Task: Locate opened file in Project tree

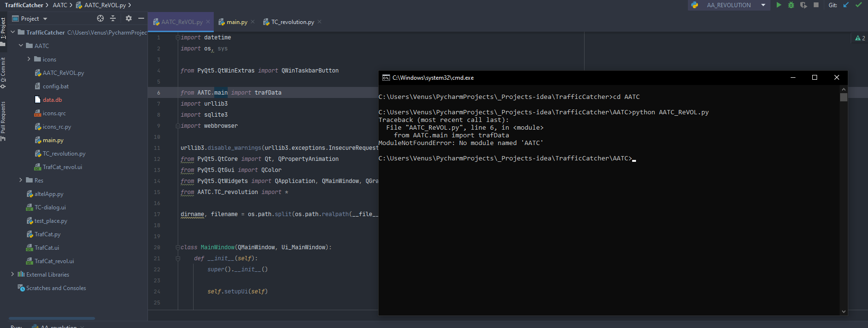Action: (x=100, y=18)
